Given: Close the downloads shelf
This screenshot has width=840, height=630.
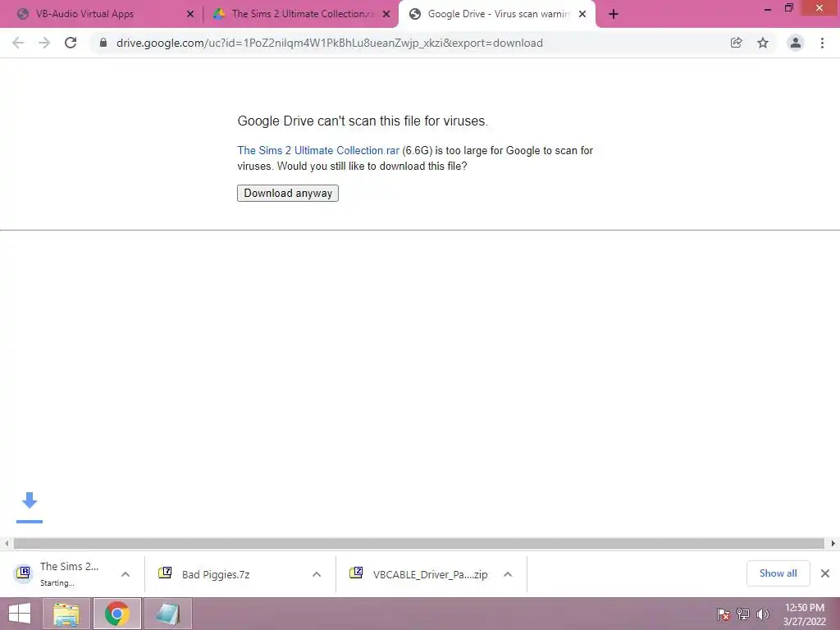Looking at the screenshot, I should 825,573.
